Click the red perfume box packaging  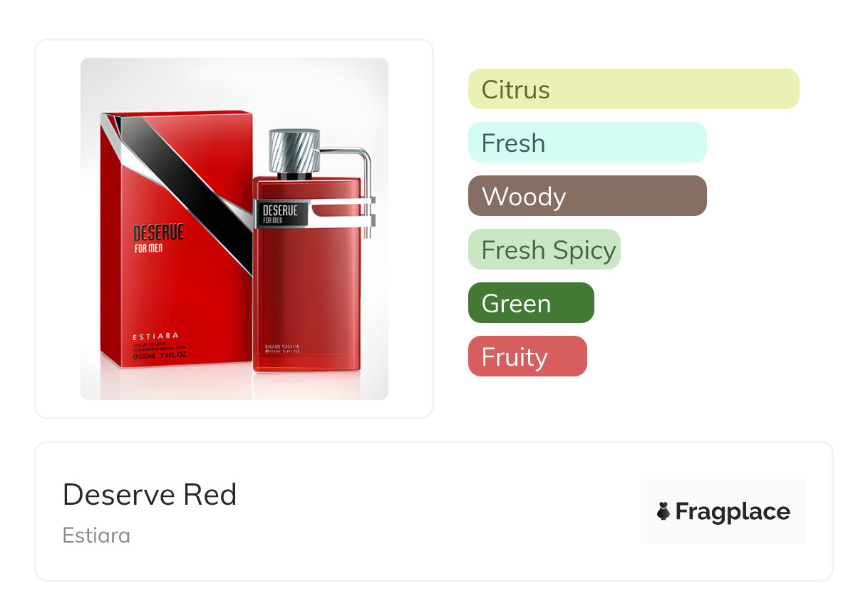point(177,239)
